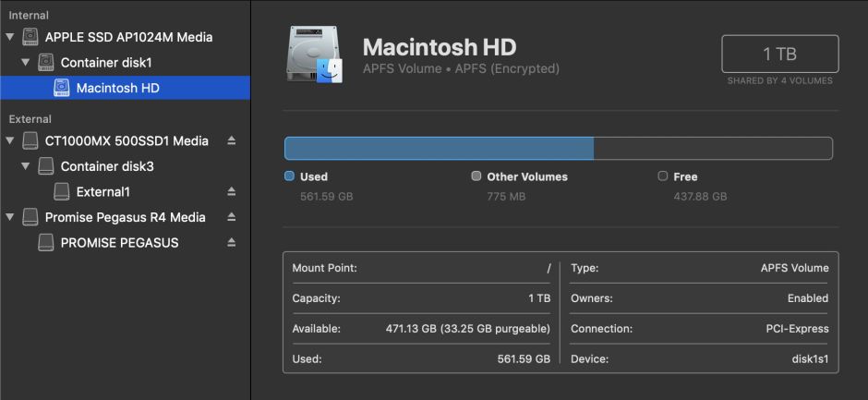Click the 'APFS Volume' Type value

click(x=795, y=268)
